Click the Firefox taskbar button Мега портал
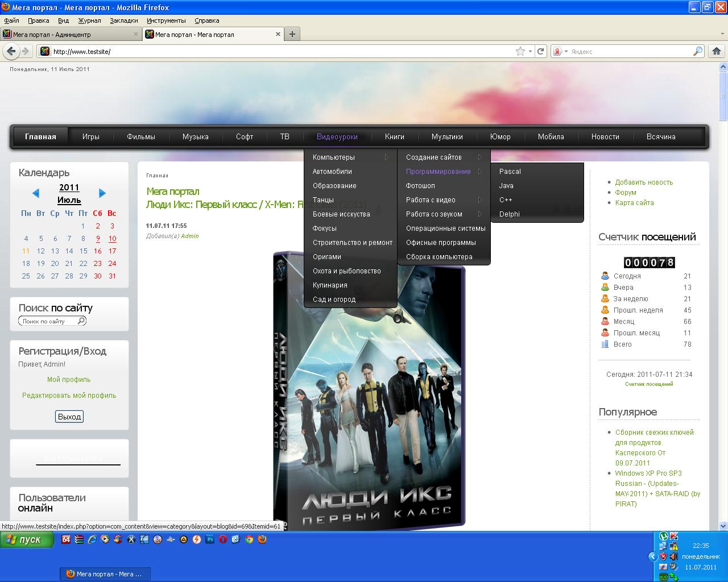Viewport: 728px width, 582px height. (x=105, y=573)
